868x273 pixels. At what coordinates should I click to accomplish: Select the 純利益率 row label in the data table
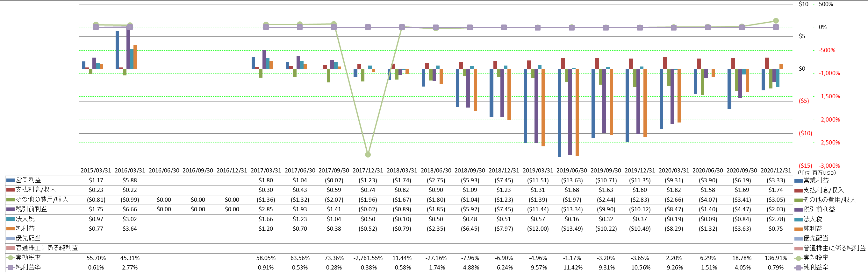coord(28,268)
